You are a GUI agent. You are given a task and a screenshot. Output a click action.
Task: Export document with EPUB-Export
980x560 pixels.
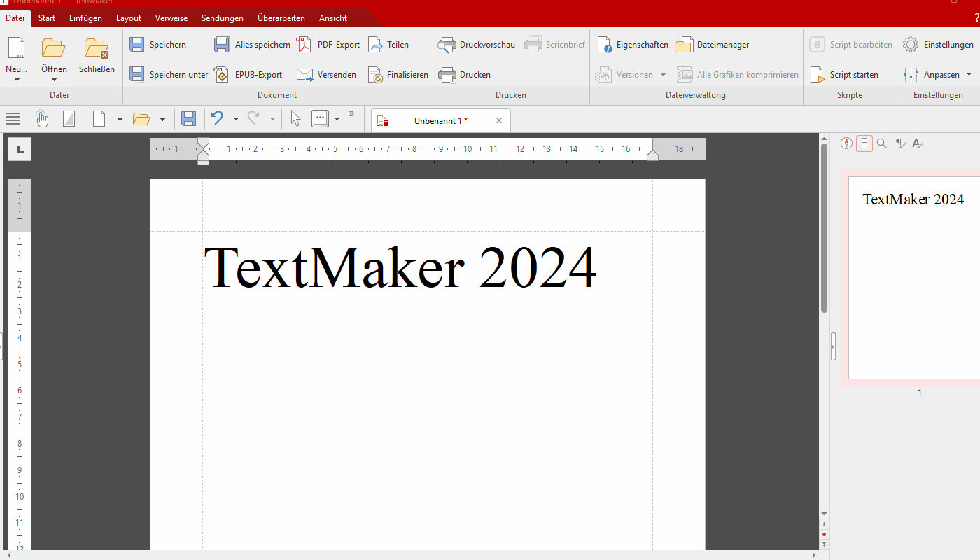[x=248, y=75]
